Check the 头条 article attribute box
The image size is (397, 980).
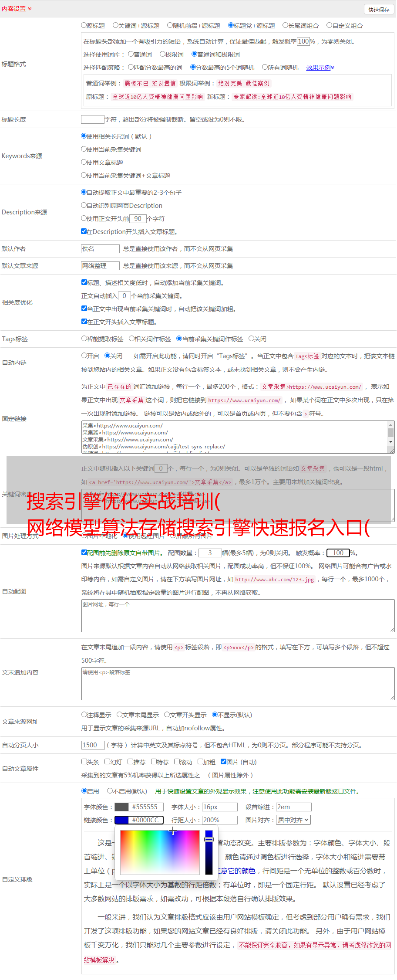click(84, 762)
